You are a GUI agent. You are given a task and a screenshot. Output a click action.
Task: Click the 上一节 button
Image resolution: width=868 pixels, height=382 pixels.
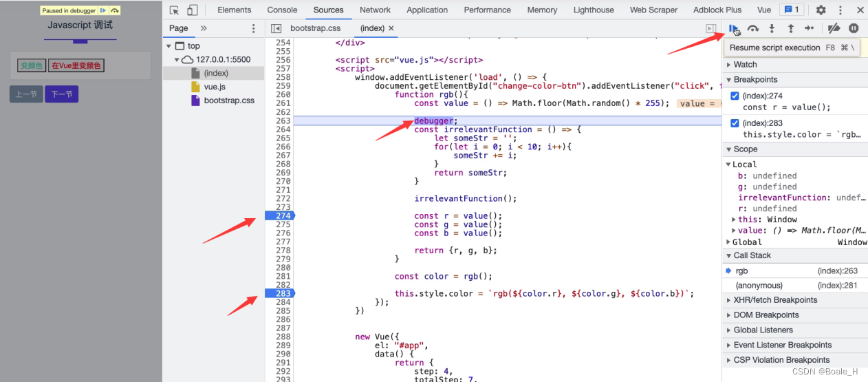pos(26,94)
